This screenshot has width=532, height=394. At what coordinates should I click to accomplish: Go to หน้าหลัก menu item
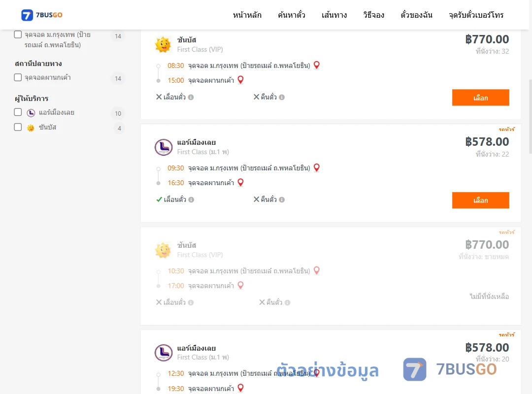click(247, 15)
